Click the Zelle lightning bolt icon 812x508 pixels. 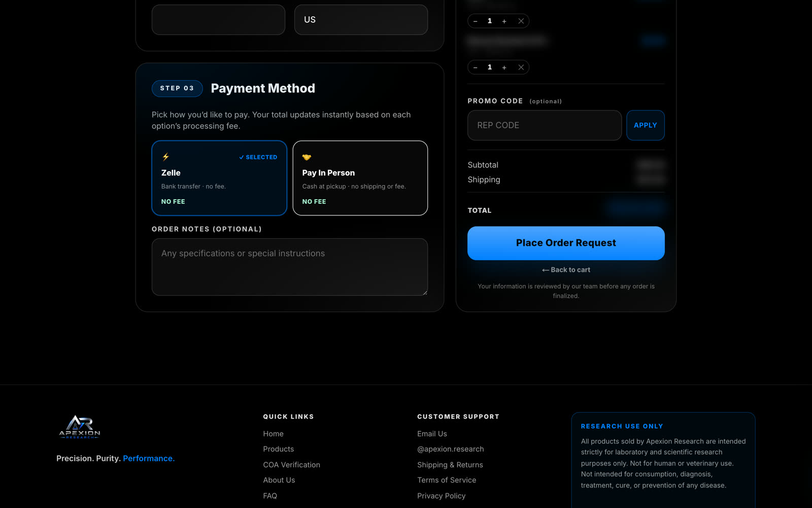point(166,157)
